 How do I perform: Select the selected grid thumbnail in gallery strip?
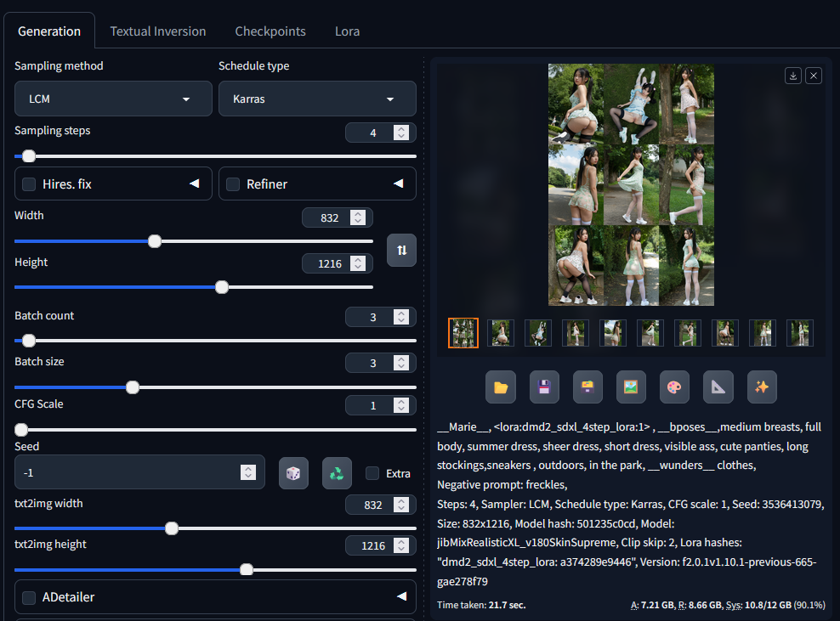coord(463,333)
